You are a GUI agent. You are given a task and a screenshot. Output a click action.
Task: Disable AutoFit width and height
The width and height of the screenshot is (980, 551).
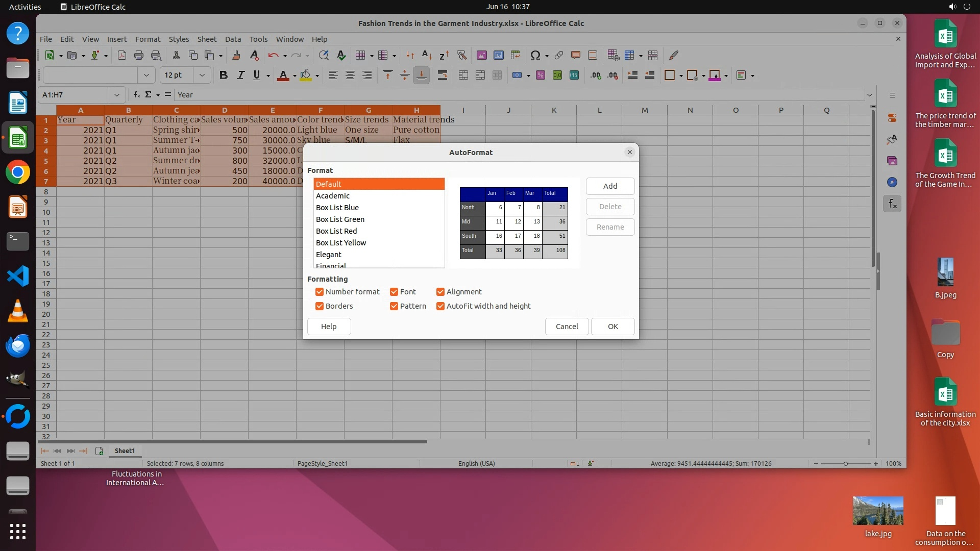(440, 306)
